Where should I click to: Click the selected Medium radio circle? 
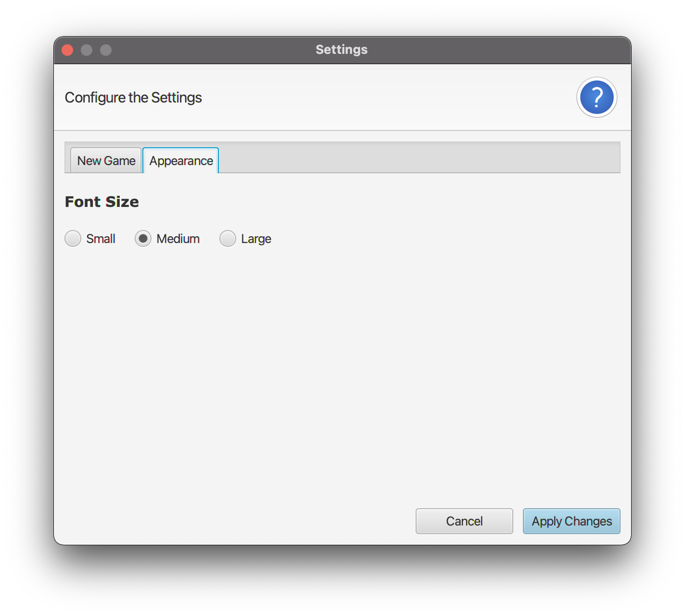click(143, 238)
